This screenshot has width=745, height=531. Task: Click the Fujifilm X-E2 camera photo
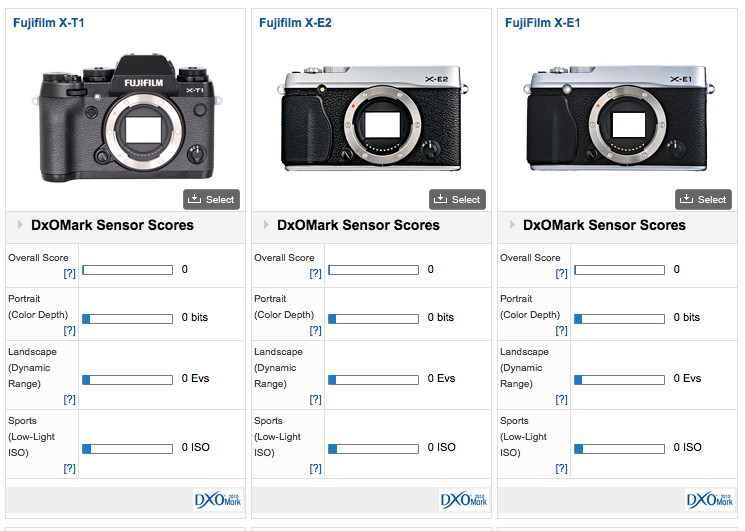tap(373, 119)
